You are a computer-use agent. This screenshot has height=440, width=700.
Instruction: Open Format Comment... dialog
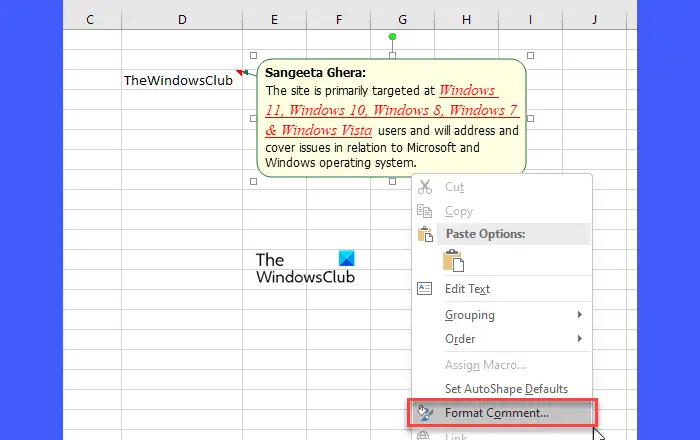502,413
